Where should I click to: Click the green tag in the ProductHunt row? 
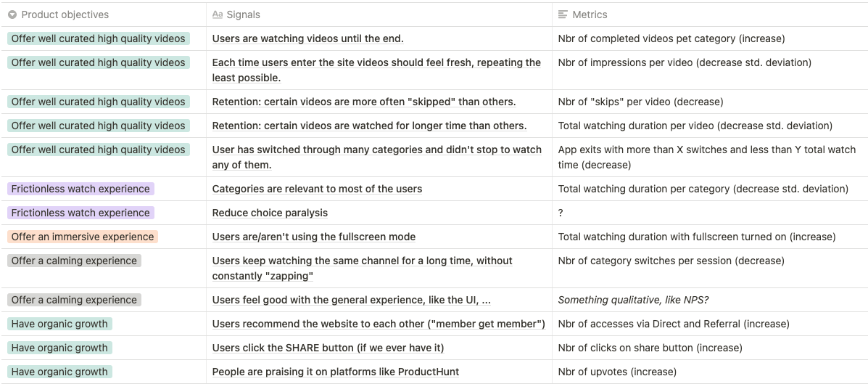[59, 372]
